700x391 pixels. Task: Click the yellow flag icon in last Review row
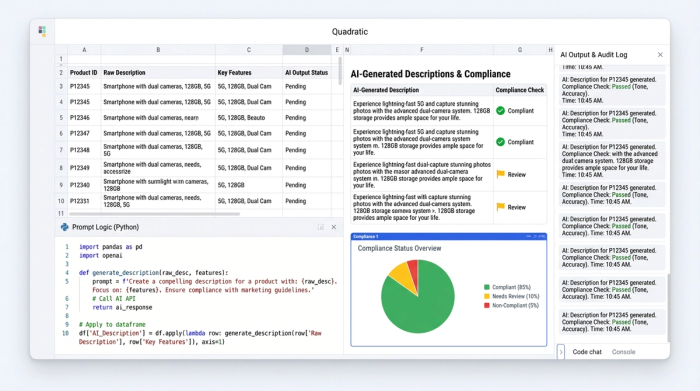[x=500, y=207]
